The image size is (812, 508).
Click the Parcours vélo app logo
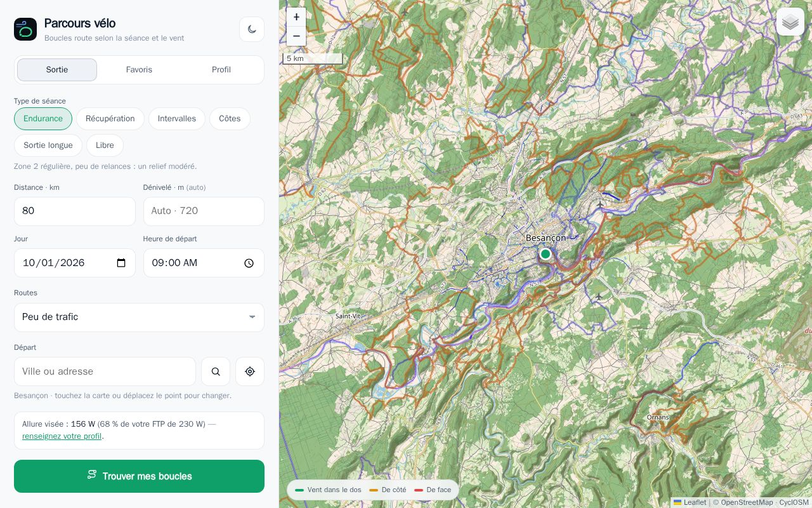click(25, 29)
